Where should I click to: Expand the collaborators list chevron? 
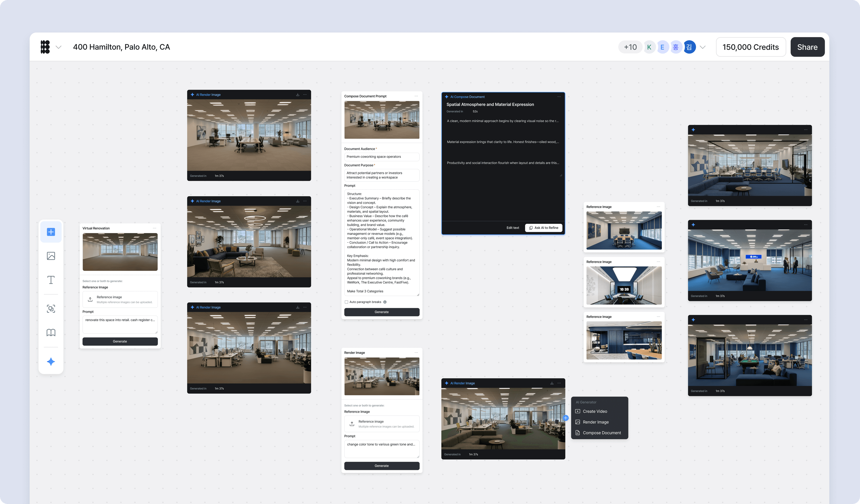pos(703,47)
